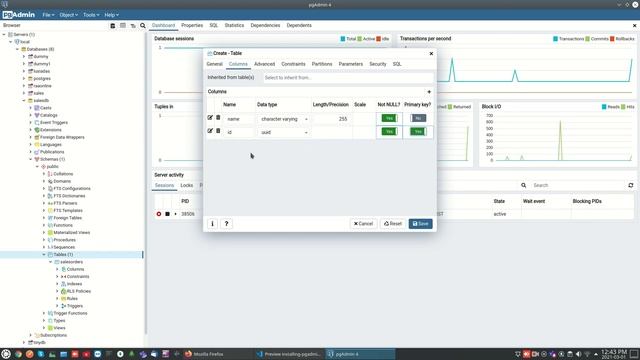
Task: Click the volume icon in system tray
Action: pos(578,354)
